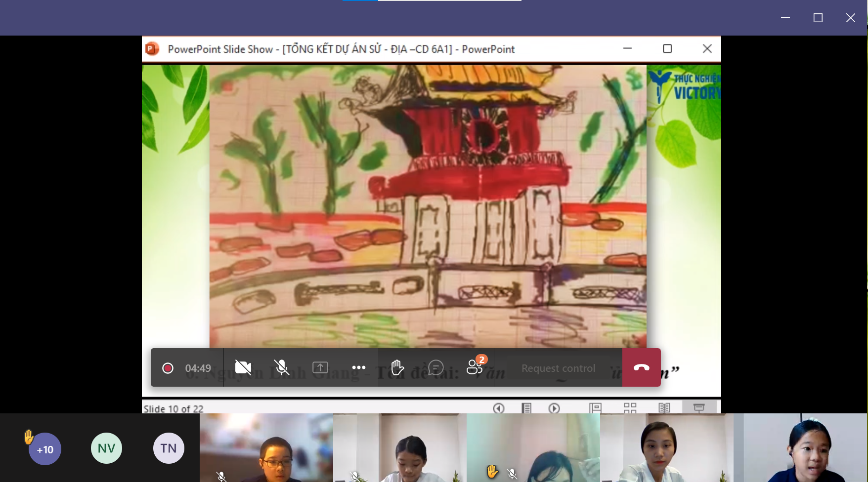The width and height of the screenshot is (868, 482).
Task: Open more actions ellipsis menu
Action: (x=359, y=367)
